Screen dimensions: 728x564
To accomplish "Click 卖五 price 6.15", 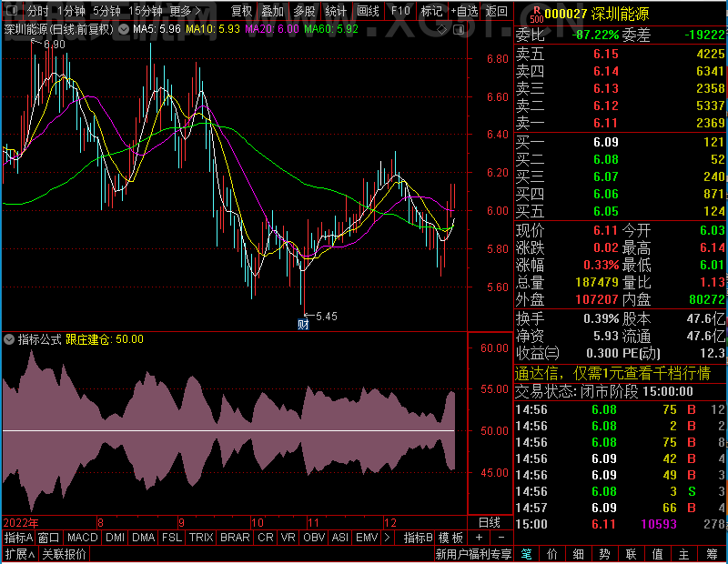I will tap(606, 54).
